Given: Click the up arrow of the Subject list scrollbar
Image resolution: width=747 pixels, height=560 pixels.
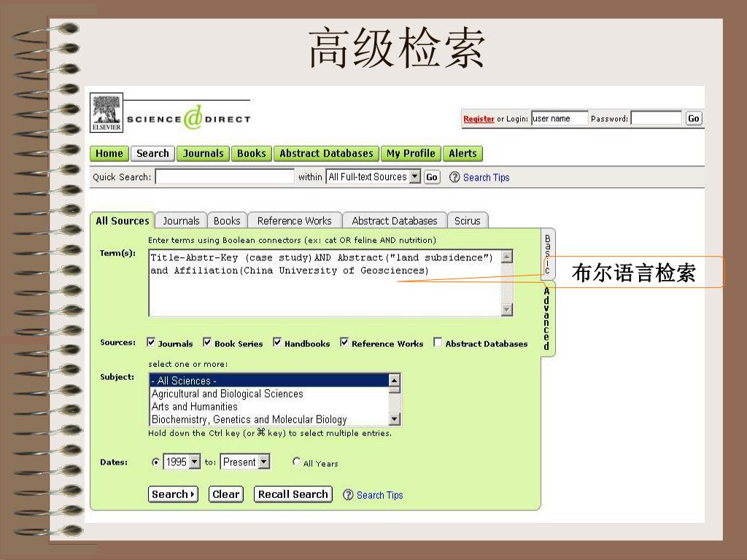Looking at the screenshot, I should tap(395, 379).
